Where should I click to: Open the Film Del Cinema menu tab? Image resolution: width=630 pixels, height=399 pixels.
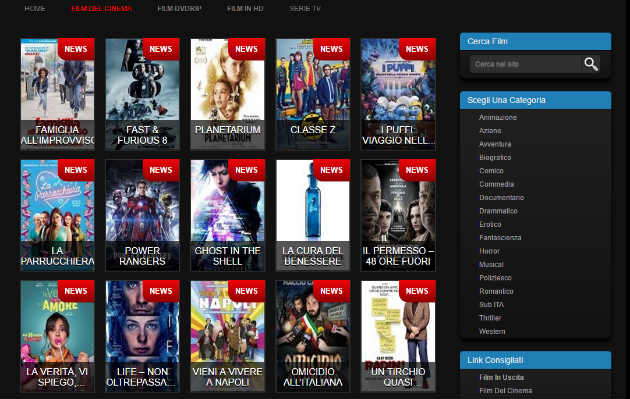102,8
